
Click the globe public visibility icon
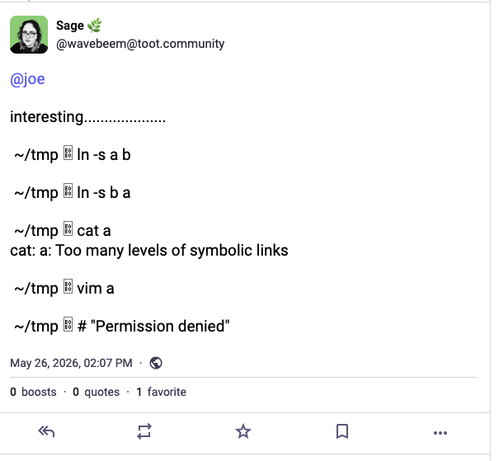[156, 363]
